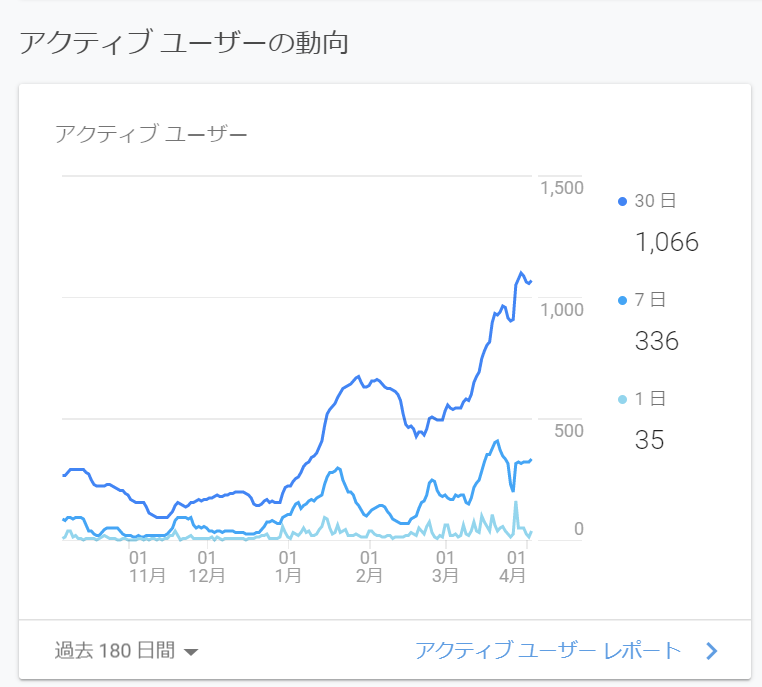This screenshot has height=687, width=762.
Task: Click the 7日 legend color dot
Action: [623, 300]
